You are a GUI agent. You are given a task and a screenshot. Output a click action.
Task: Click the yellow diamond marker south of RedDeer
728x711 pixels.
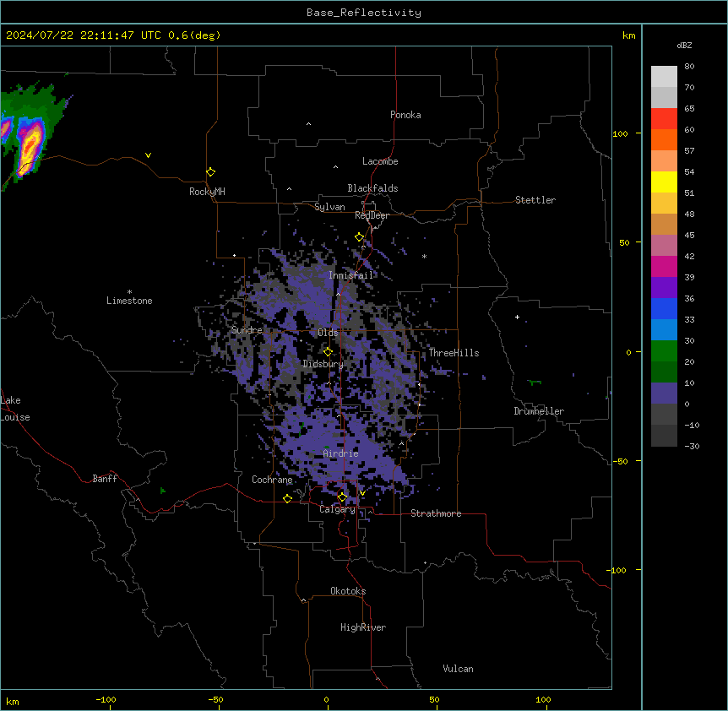(x=359, y=237)
